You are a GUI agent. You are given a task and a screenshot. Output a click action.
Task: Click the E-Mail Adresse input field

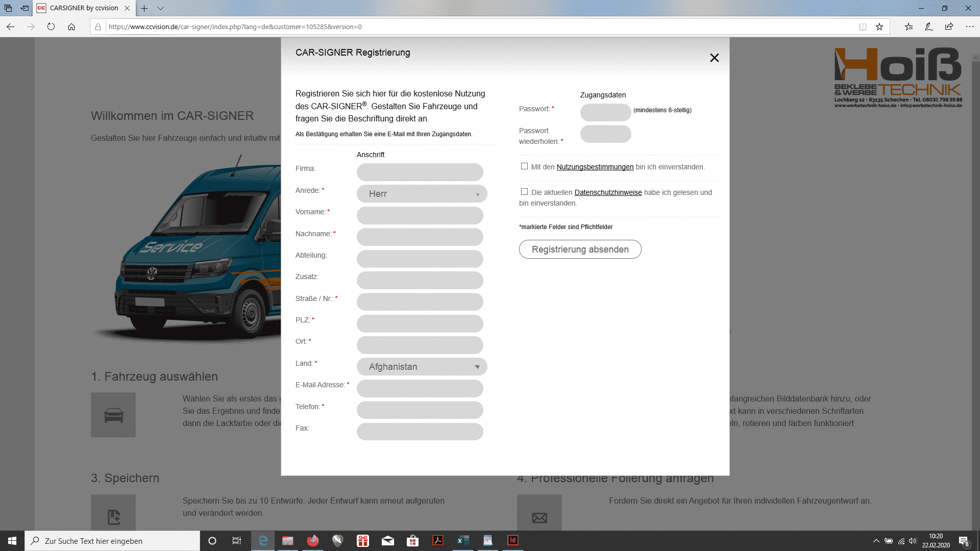tap(420, 388)
